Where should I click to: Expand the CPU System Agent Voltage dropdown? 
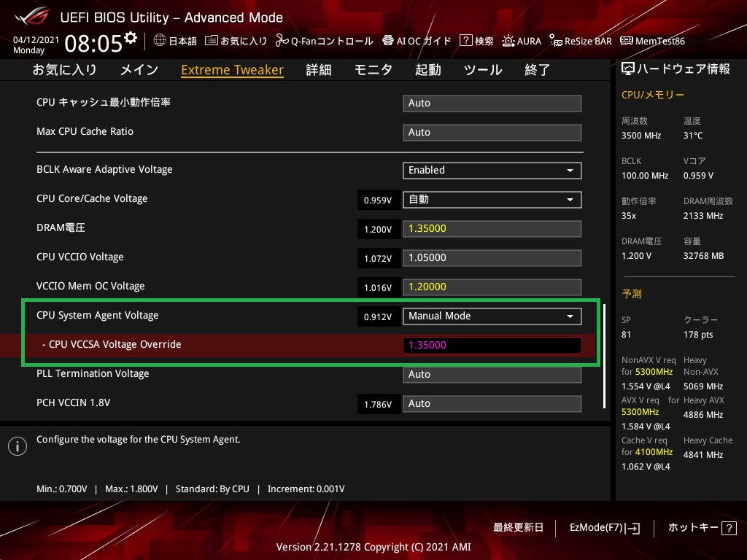coord(492,316)
